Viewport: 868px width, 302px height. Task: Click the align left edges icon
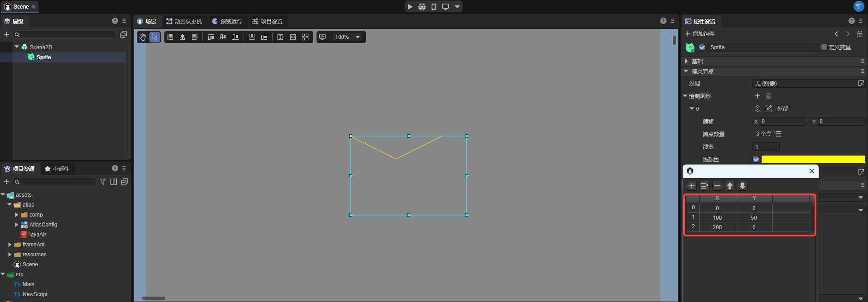tap(170, 37)
